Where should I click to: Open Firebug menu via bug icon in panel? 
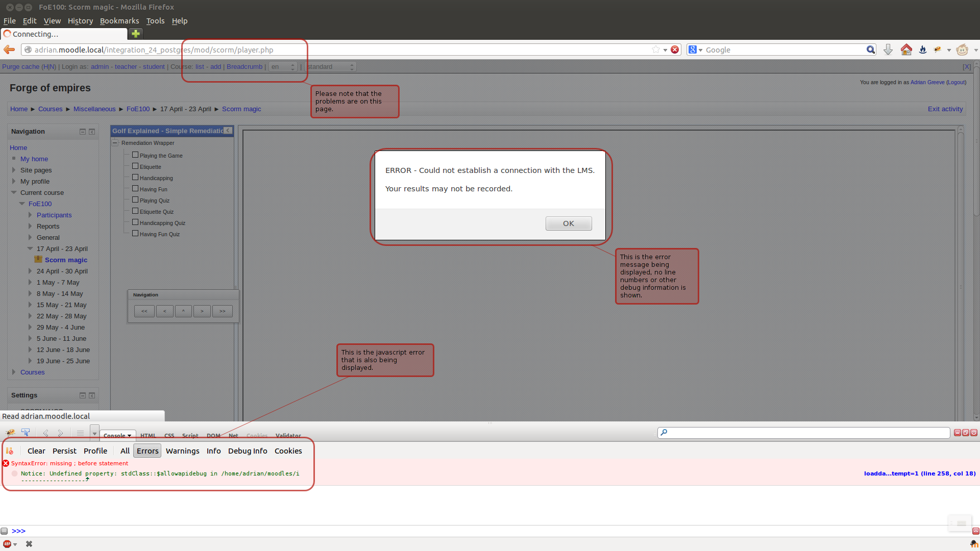pyautogui.click(x=10, y=433)
